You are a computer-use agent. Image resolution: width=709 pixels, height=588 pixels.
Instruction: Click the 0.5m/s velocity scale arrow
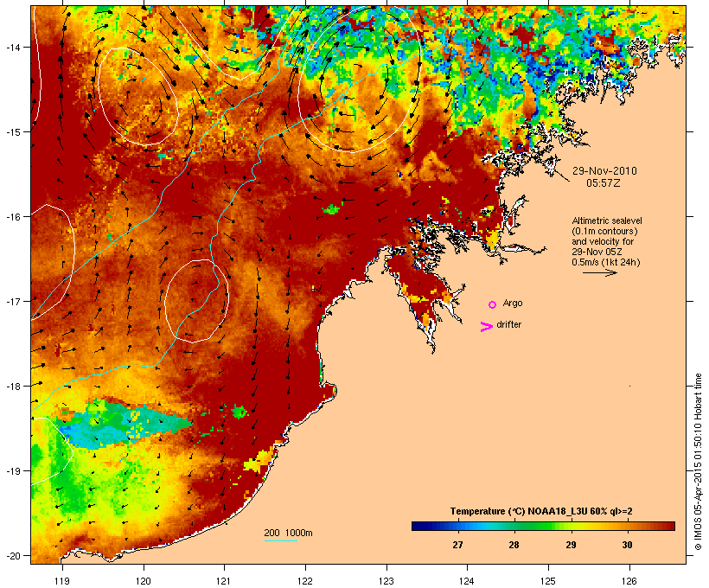pyautogui.click(x=599, y=272)
